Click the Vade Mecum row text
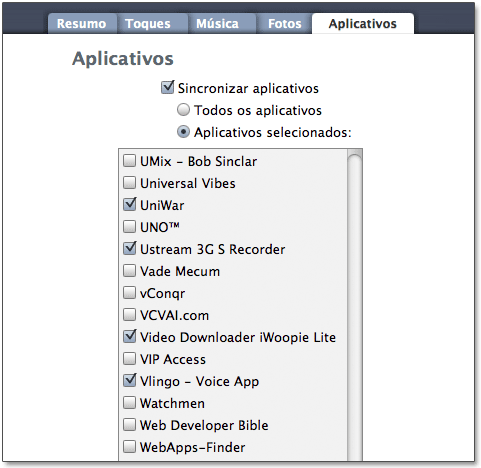Image resolution: width=481 pixels, height=468 pixels. click(180, 271)
